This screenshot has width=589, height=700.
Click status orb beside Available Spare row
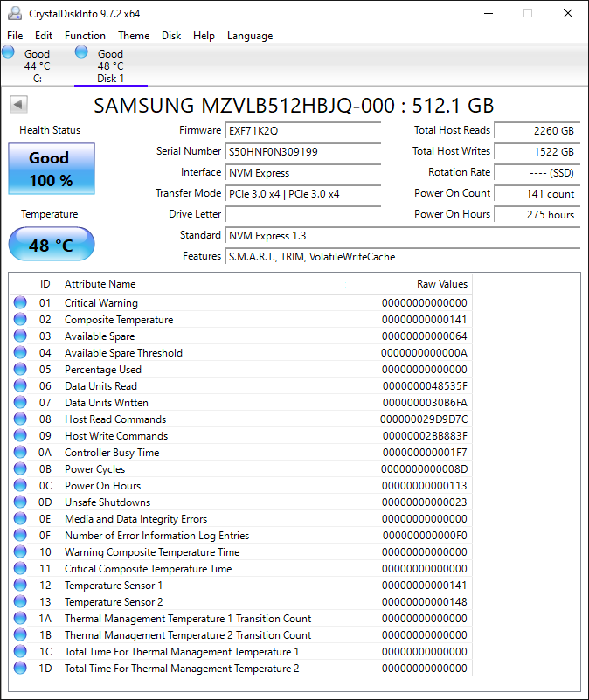pyautogui.click(x=20, y=336)
